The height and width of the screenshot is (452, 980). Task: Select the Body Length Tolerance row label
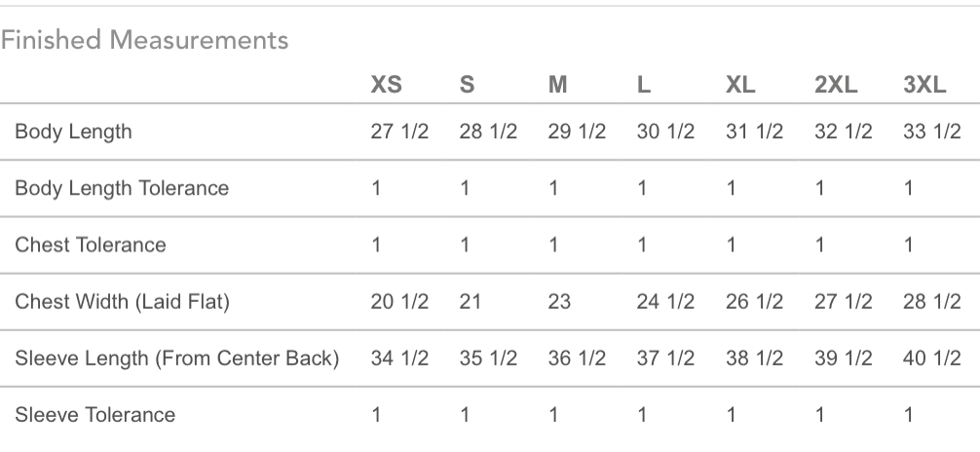(x=122, y=188)
